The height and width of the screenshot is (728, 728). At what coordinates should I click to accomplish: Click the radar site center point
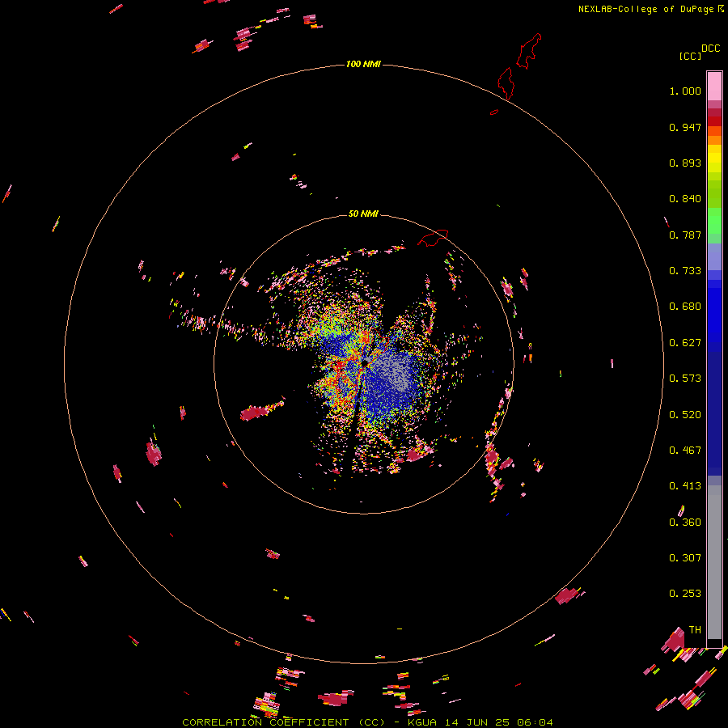366,362
